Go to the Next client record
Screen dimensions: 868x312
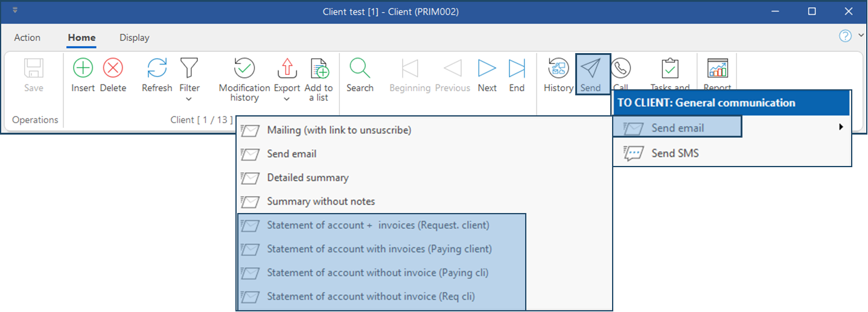tap(487, 69)
